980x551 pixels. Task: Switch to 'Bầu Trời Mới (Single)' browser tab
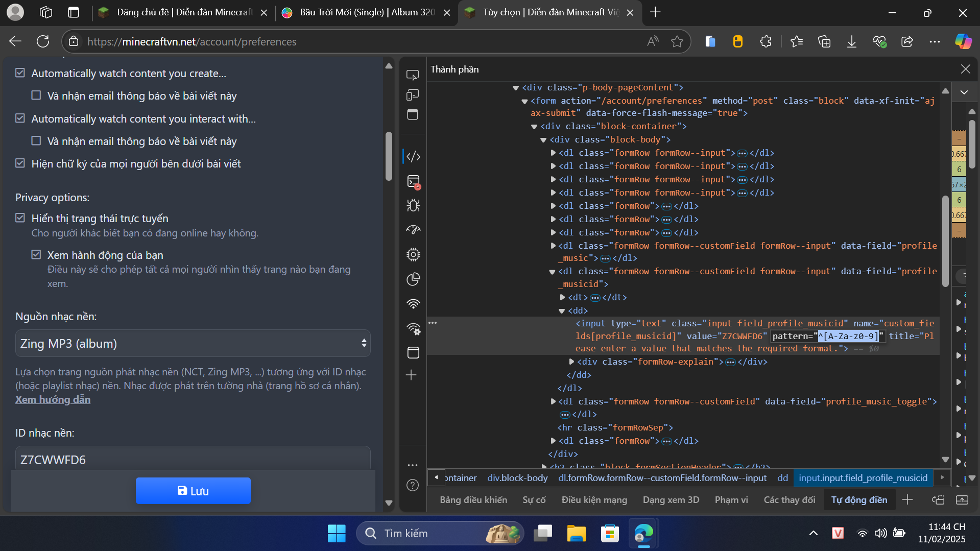[367, 12]
